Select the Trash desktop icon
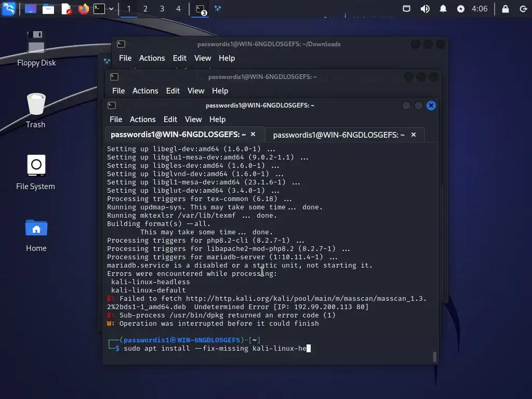Image resolution: width=532 pixels, height=399 pixels. (36, 111)
